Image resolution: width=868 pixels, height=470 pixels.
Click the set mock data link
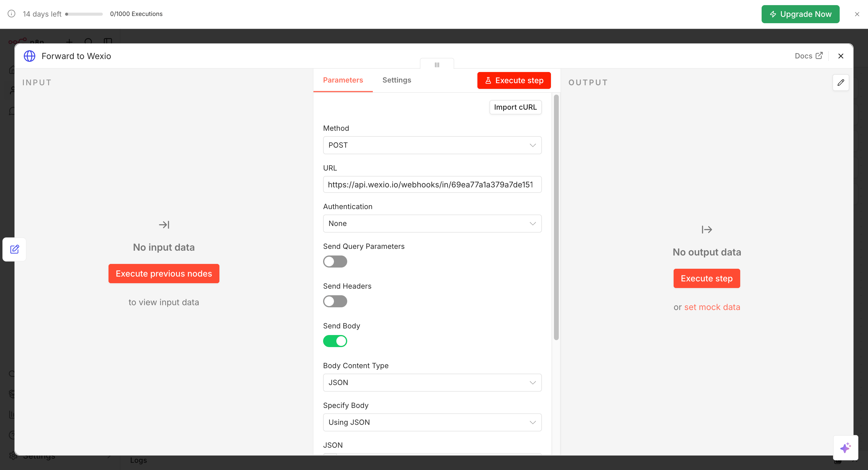pyautogui.click(x=712, y=307)
